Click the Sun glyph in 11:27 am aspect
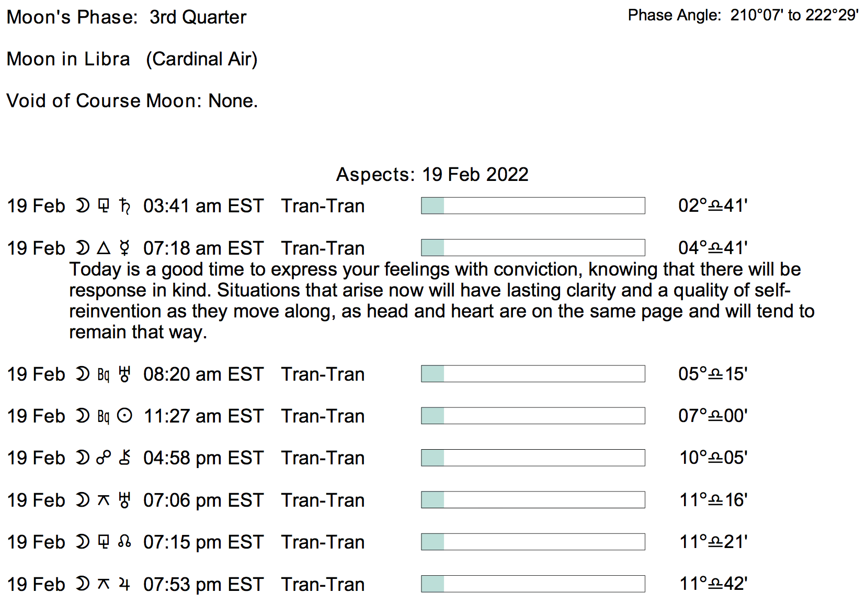 124,416
